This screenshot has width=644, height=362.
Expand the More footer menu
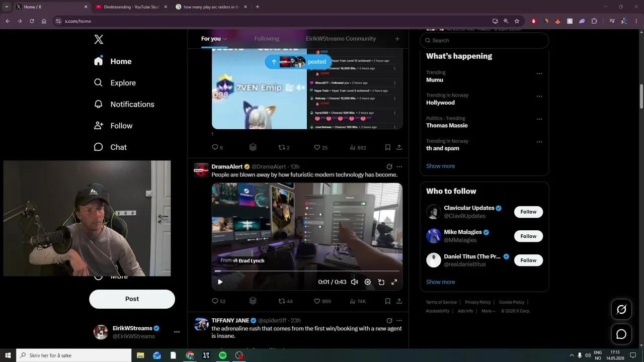488,311
